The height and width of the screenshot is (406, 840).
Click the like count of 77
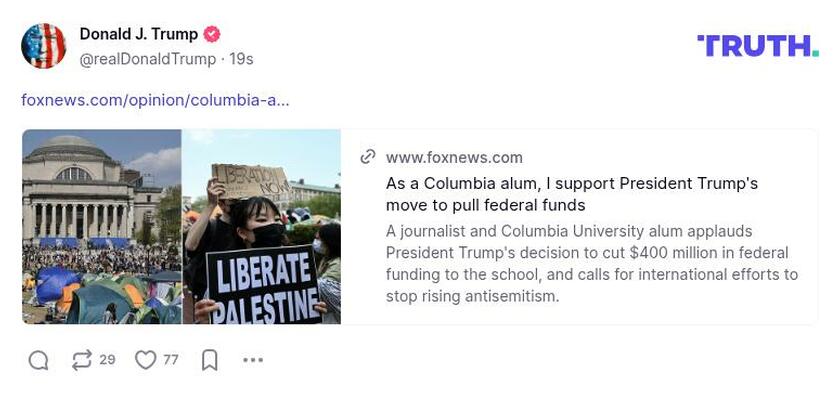(171, 360)
